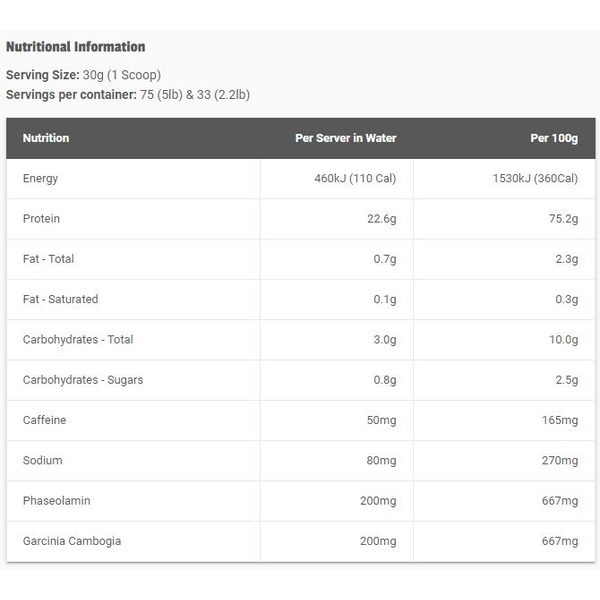Click the 1530kJ (360Cal) value

(x=535, y=178)
